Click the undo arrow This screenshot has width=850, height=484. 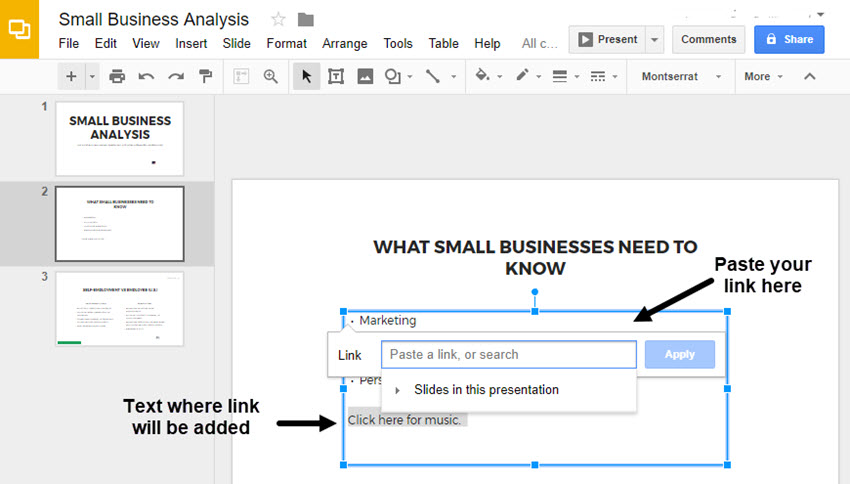click(x=146, y=76)
